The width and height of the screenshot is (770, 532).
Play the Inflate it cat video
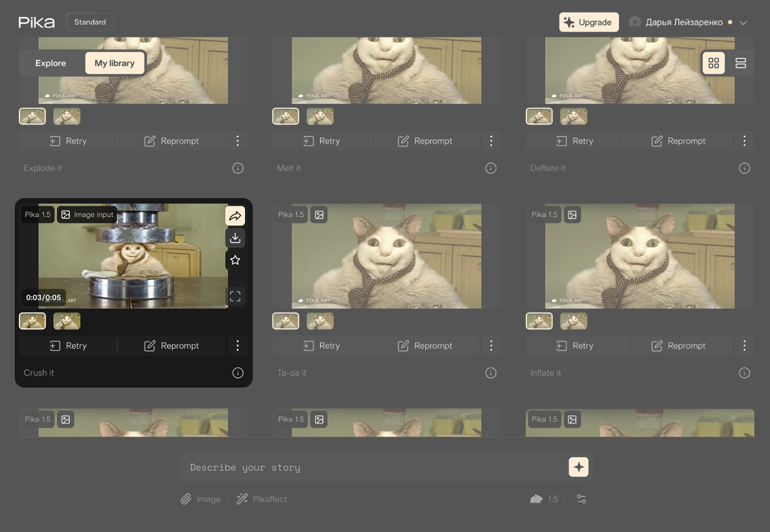[x=640, y=256]
